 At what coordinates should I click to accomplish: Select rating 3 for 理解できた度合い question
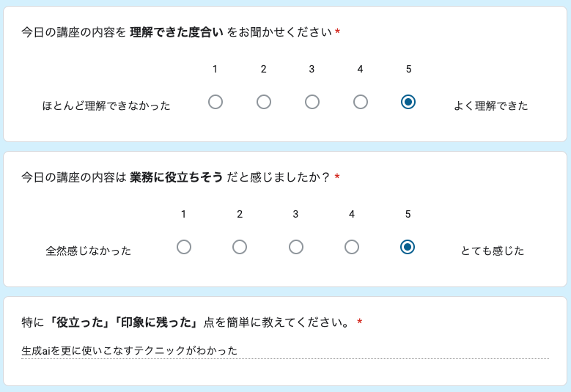[312, 102]
